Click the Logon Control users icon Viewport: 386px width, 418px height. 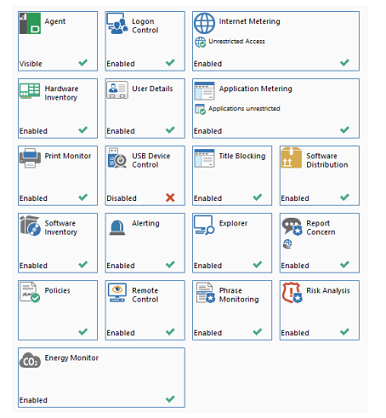[117, 23]
